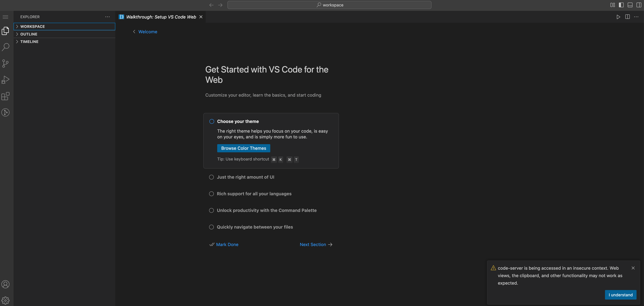Expand the TIMELINE section
This screenshot has width=644, height=306.
64,42
